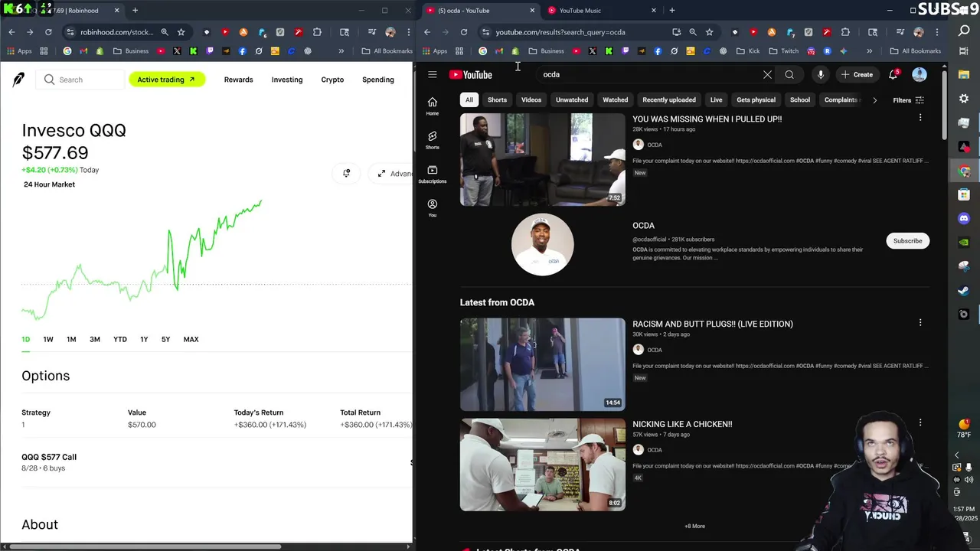
Task: Click the Robinhood feather logo
Action: (x=18, y=80)
